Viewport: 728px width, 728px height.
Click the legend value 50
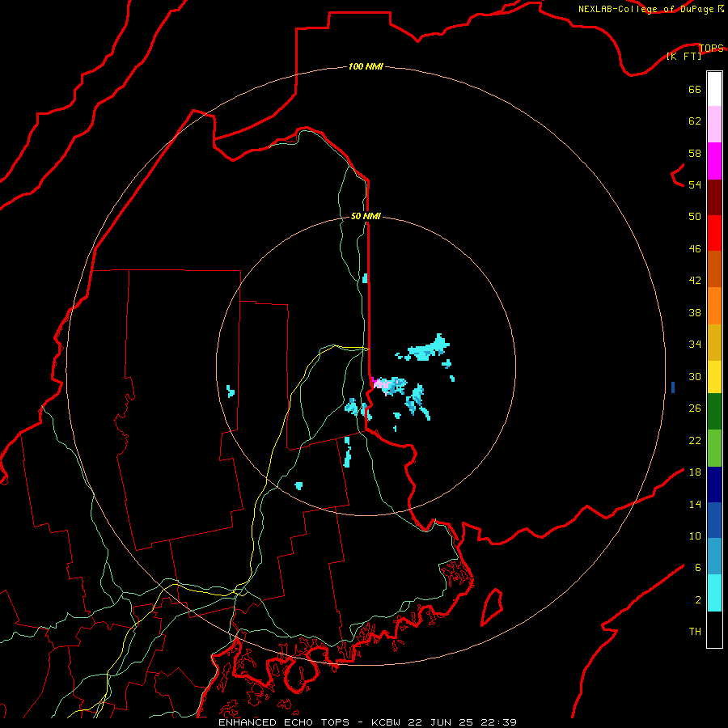tap(695, 217)
